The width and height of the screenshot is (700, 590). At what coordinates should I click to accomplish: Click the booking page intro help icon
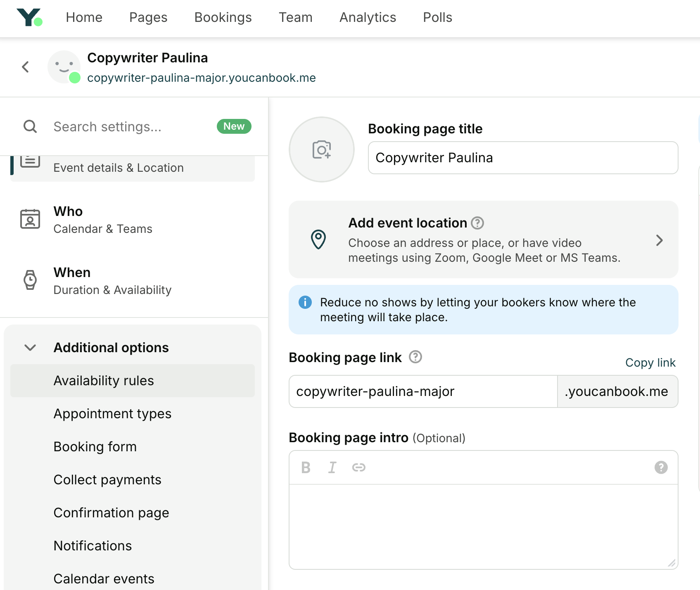pyautogui.click(x=661, y=467)
